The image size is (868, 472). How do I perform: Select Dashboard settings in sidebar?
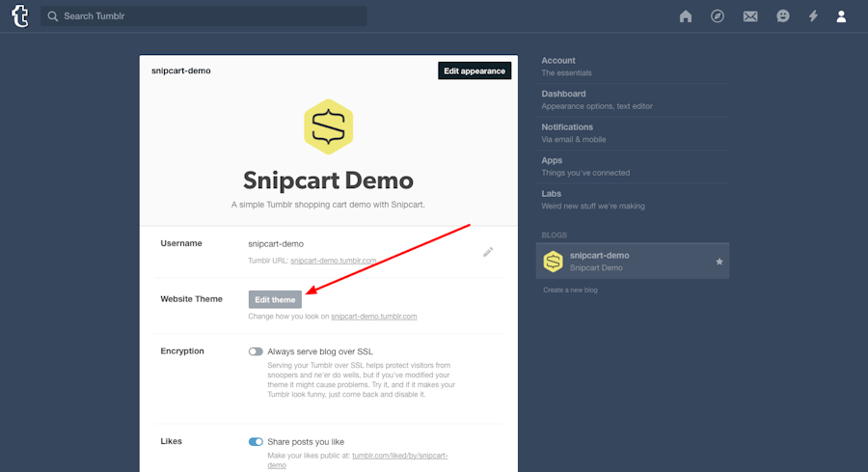pyautogui.click(x=632, y=99)
